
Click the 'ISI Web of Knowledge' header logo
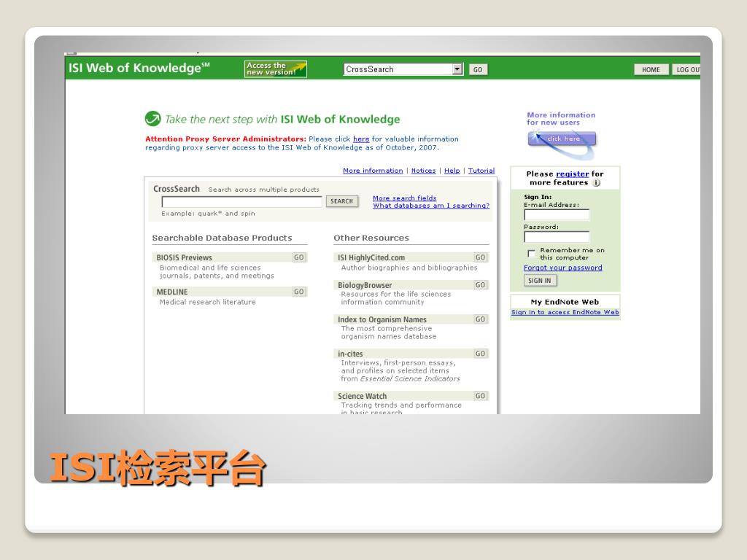click(139, 68)
